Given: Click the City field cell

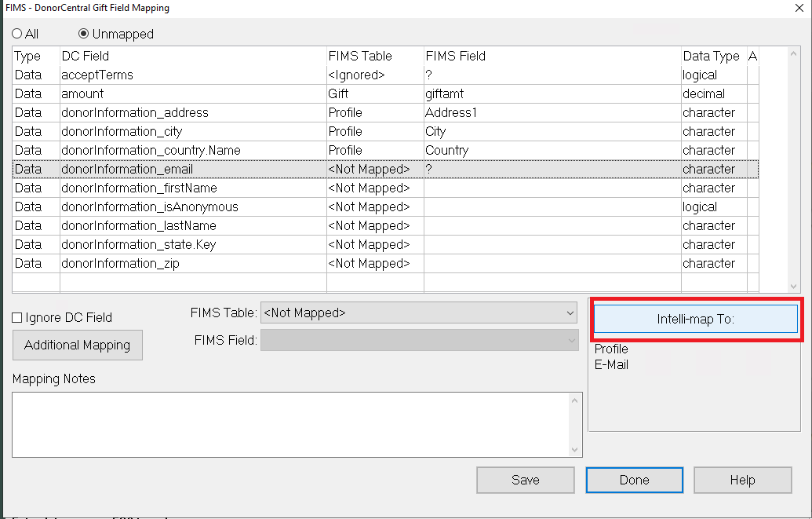Looking at the screenshot, I should (552, 132).
